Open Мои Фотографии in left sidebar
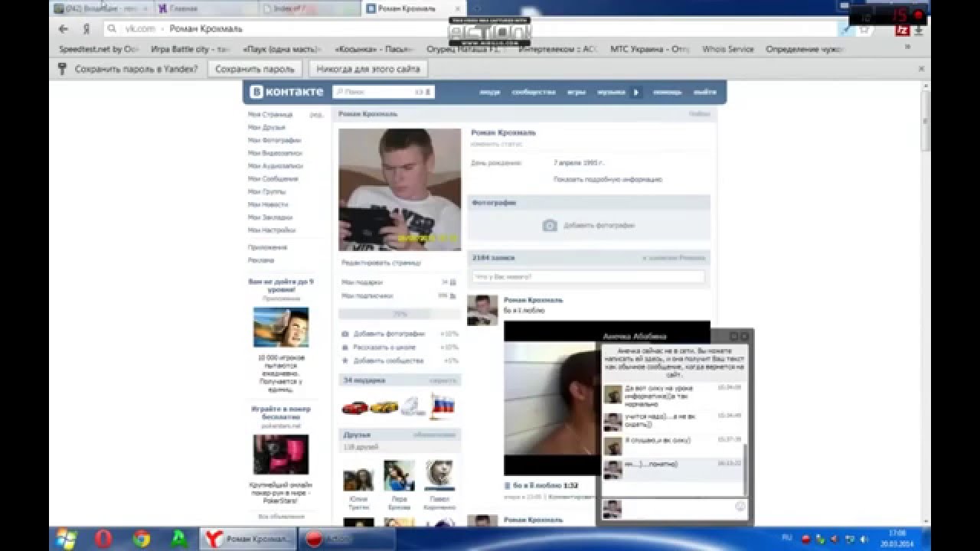The image size is (980, 551). (274, 141)
